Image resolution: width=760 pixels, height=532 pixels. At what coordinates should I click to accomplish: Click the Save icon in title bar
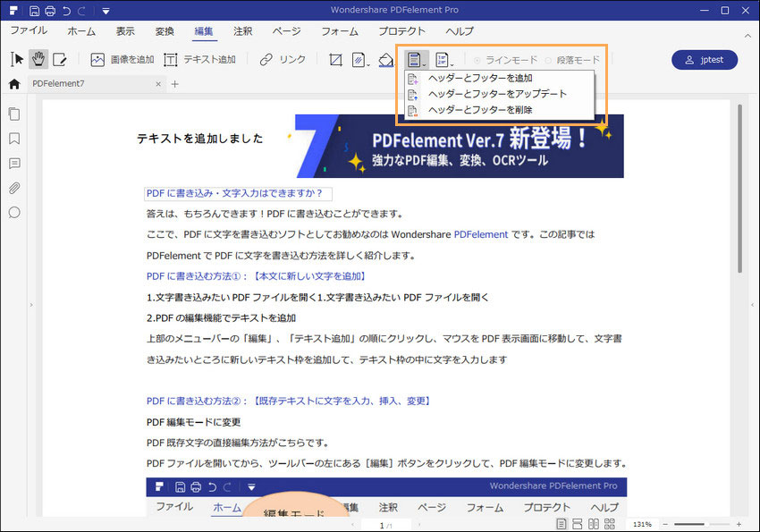coord(34,10)
